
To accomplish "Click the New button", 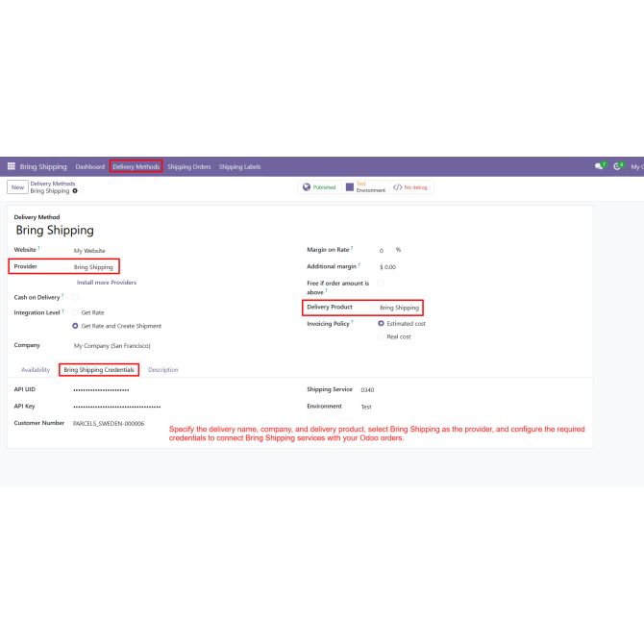I will pos(17,187).
